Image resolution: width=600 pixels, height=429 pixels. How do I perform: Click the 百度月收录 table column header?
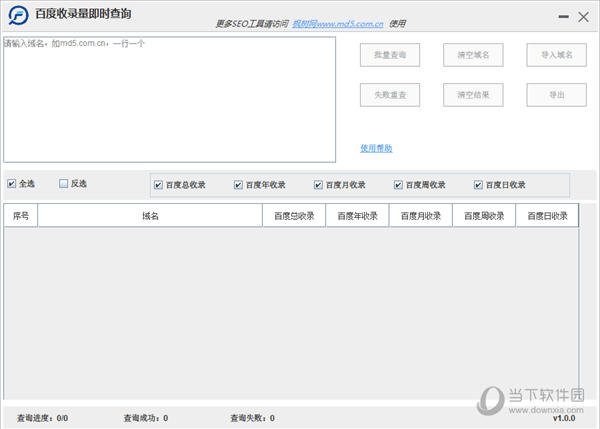click(421, 215)
